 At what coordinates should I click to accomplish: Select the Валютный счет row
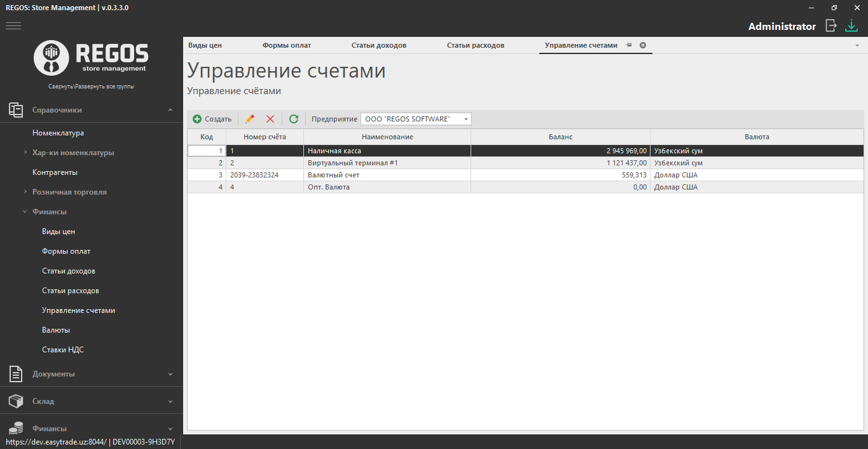tap(388, 175)
